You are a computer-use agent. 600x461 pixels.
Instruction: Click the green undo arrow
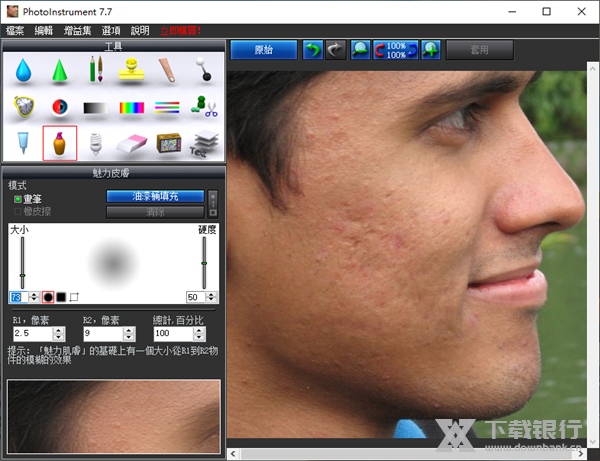[313, 49]
